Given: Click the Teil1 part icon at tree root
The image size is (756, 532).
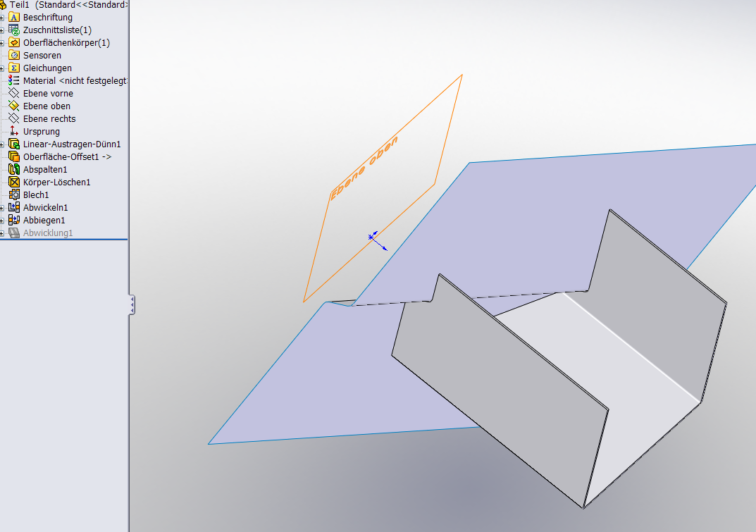Looking at the screenshot, I should pos(2,6).
